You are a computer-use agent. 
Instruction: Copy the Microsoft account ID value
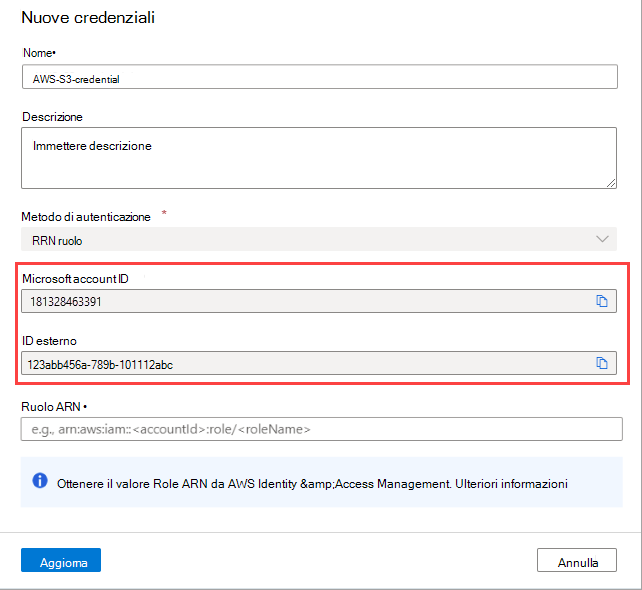602,301
